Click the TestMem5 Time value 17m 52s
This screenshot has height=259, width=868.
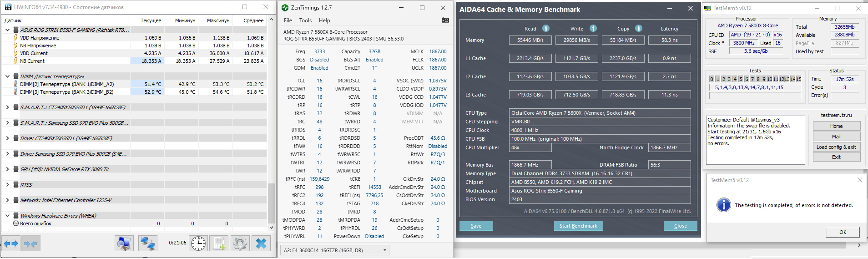coord(844,79)
